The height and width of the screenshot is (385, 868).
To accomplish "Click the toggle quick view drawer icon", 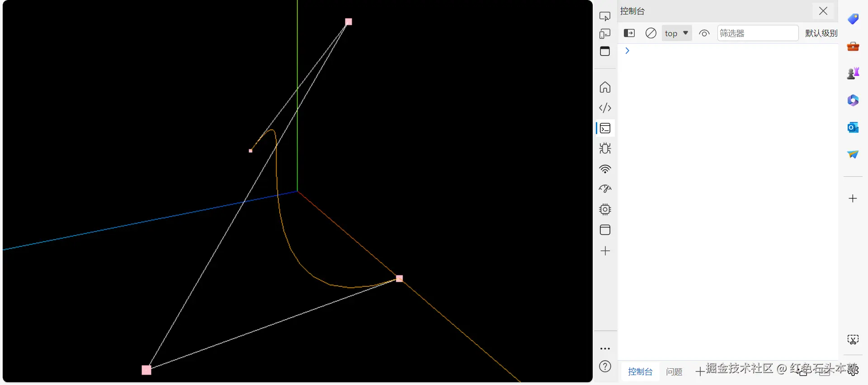I will click(605, 51).
